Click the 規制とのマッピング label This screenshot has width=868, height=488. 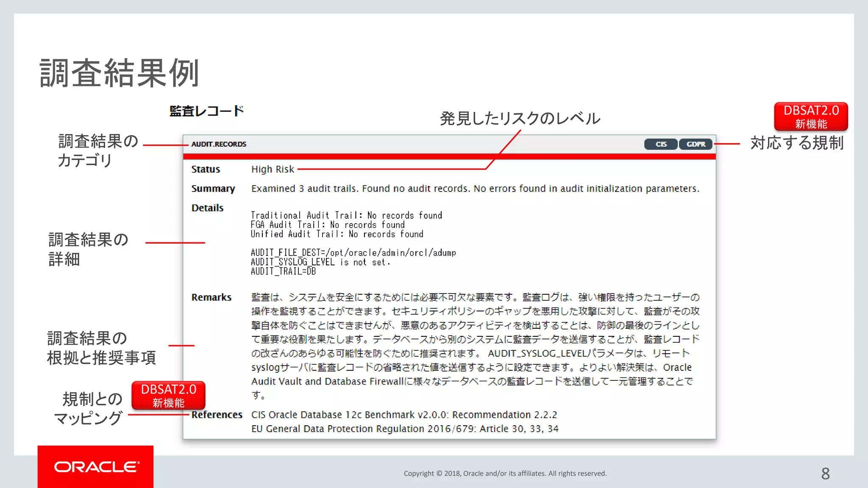88,408
